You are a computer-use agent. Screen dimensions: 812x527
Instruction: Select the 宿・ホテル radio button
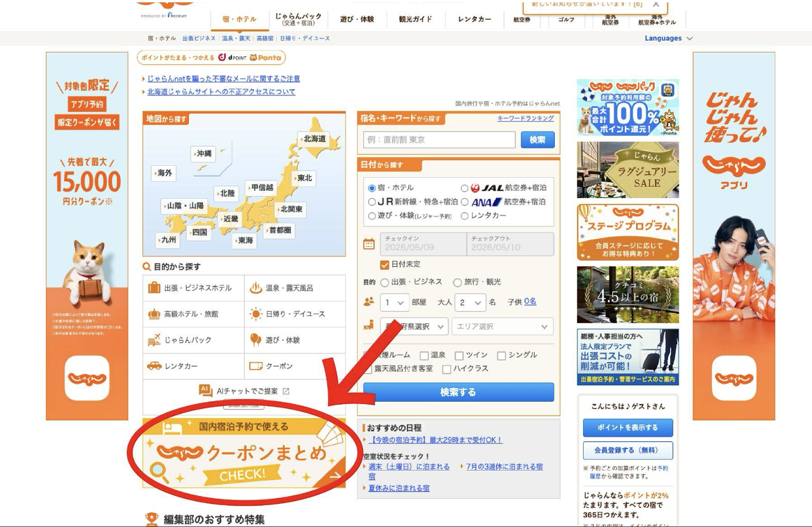click(372, 188)
